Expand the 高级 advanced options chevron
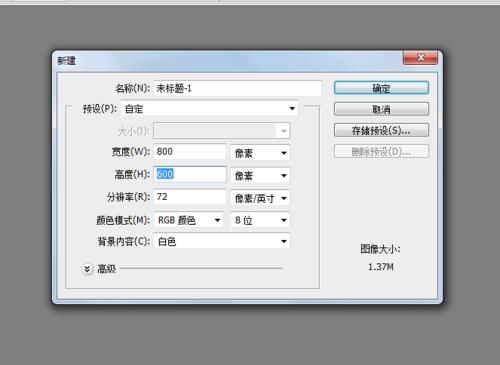The height and width of the screenshot is (365, 500). coord(87,269)
